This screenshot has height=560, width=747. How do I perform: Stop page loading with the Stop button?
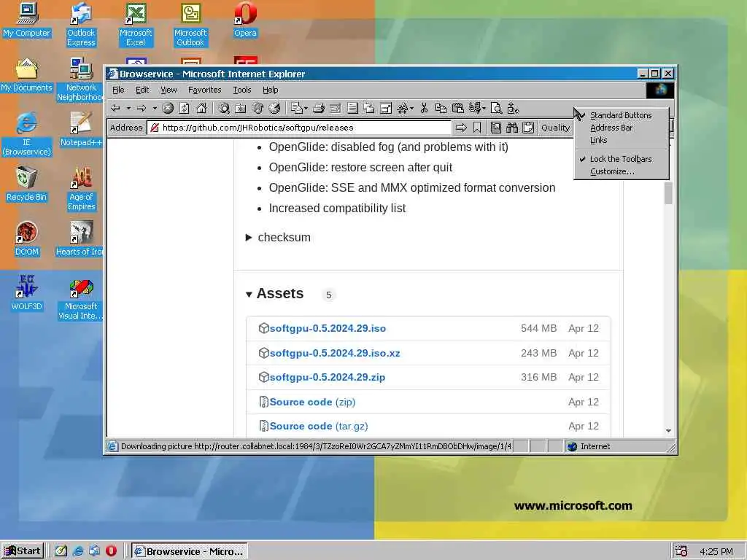[x=168, y=109]
